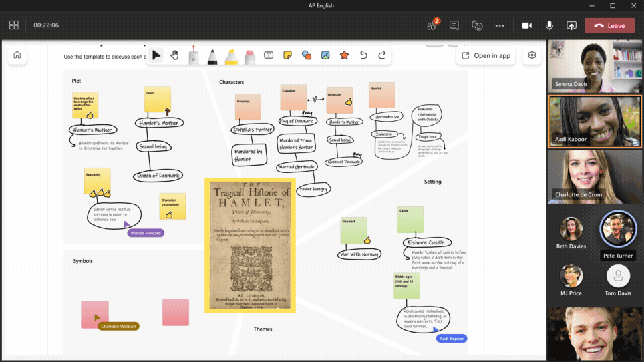Select the pink eraser tool
644x362 pixels.
250,56
